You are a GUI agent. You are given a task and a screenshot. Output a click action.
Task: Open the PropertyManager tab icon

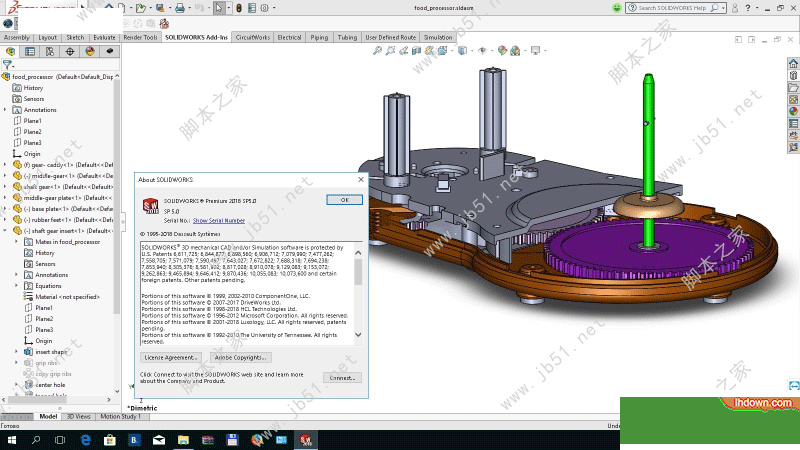30,51
